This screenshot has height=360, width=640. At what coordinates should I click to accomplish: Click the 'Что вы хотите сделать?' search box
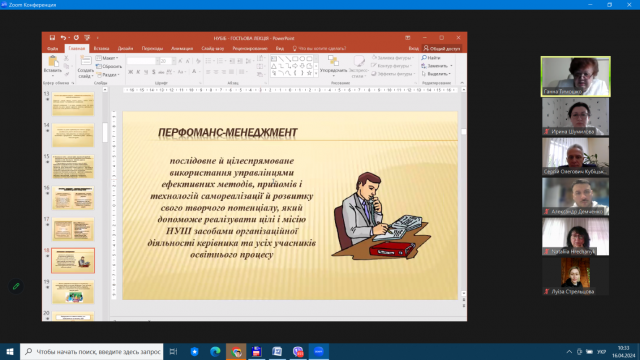pos(320,49)
